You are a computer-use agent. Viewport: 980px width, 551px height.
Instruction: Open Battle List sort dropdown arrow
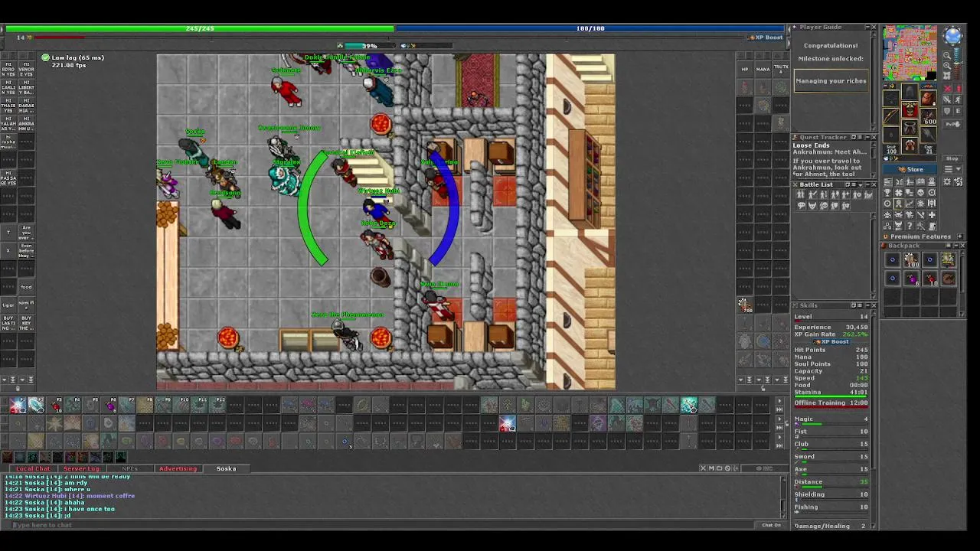coord(861,184)
